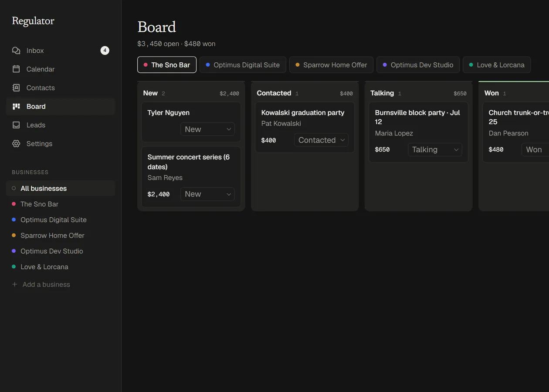Image resolution: width=549 pixels, height=392 pixels.
Task: Click the Board page title
Action: [x=157, y=27]
